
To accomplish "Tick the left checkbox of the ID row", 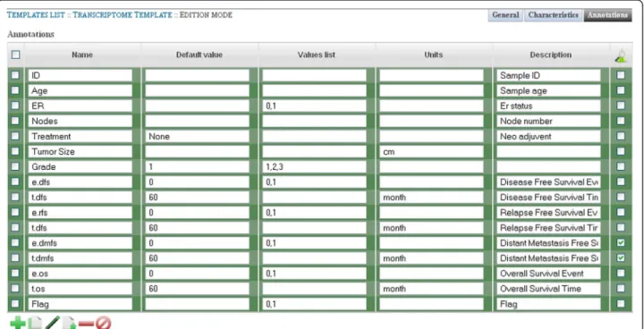I will [15, 75].
